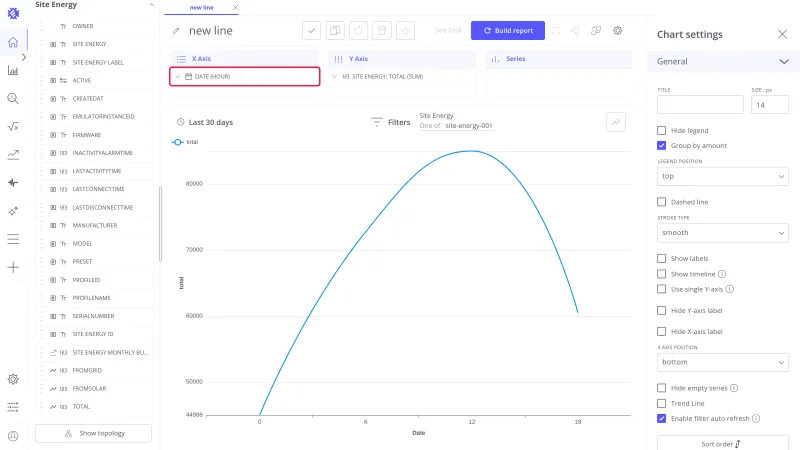This screenshot has width=800, height=450.
Task: Click the Y Axis section header
Action: tap(402, 59)
